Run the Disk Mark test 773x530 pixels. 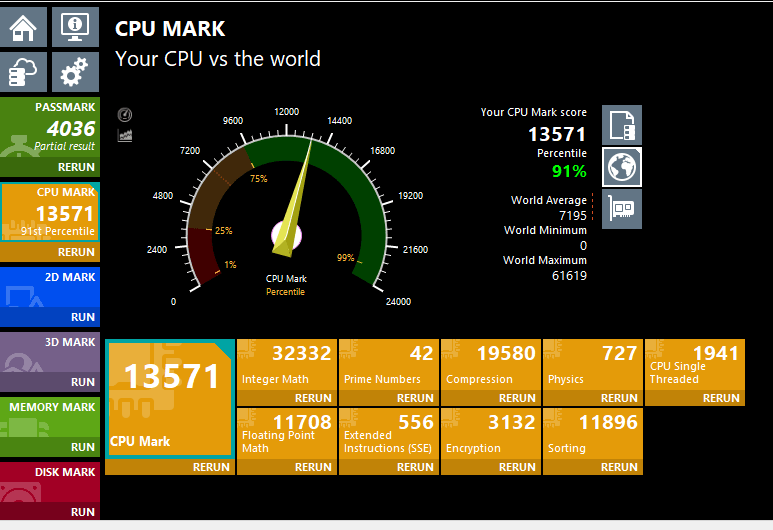click(82, 512)
